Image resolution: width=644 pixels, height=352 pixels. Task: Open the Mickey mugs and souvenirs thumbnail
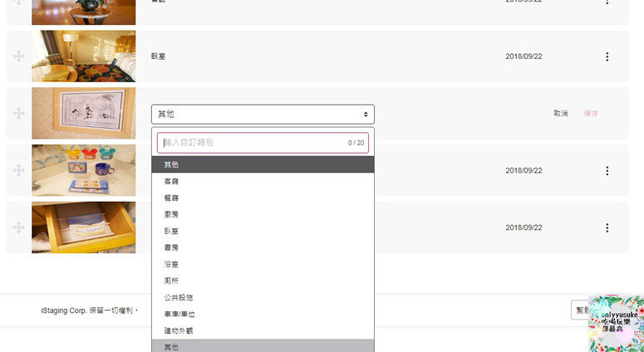click(84, 170)
